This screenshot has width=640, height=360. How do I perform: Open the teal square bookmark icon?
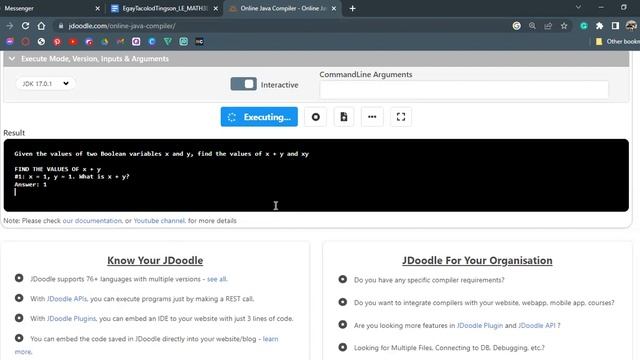pyautogui.click(x=184, y=41)
